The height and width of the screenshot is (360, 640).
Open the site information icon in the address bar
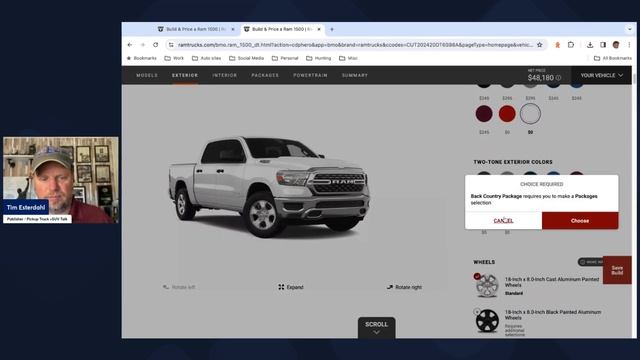(171, 45)
